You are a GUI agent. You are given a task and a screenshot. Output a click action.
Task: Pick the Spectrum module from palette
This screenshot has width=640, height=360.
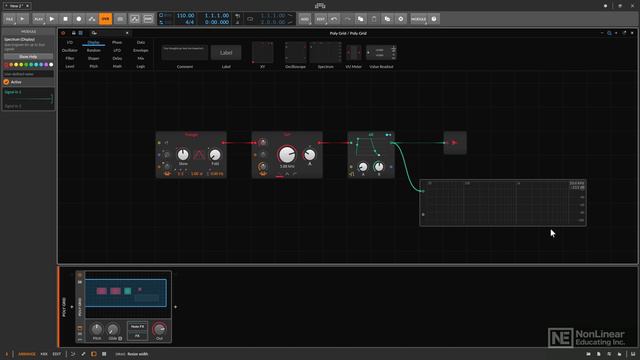click(x=325, y=53)
